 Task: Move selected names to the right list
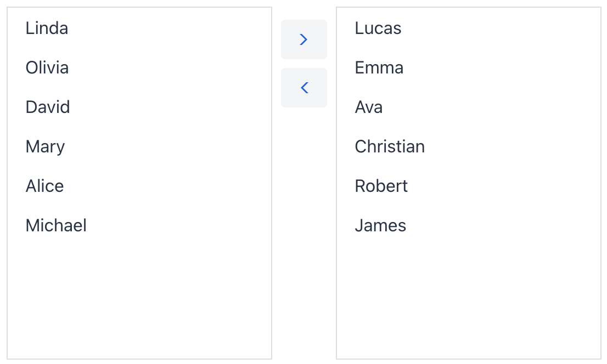click(303, 39)
